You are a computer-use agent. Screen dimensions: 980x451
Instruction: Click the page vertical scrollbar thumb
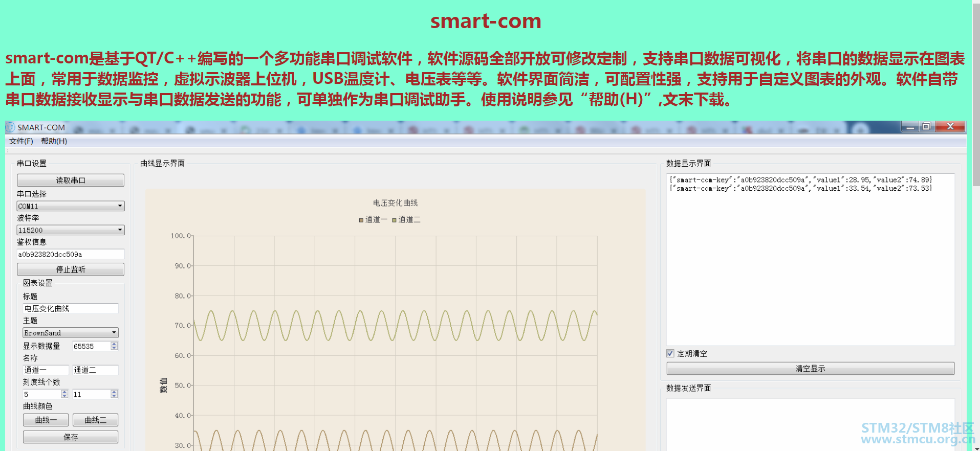(x=976, y=95)
